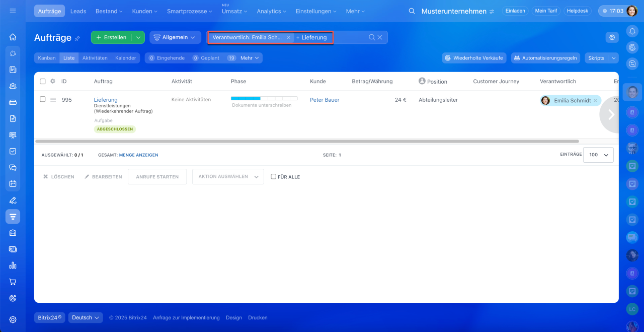Open the home icon in left sidebar

(13, 37)
